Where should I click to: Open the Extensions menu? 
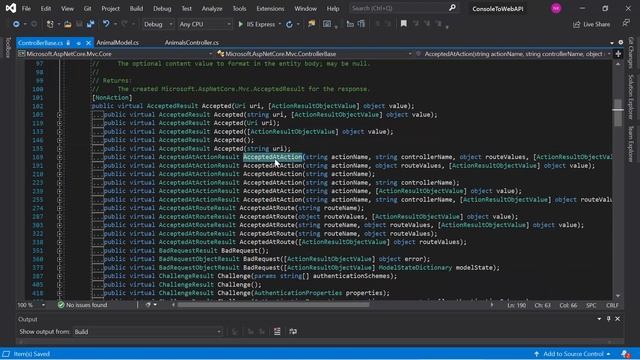click(270, 9)
